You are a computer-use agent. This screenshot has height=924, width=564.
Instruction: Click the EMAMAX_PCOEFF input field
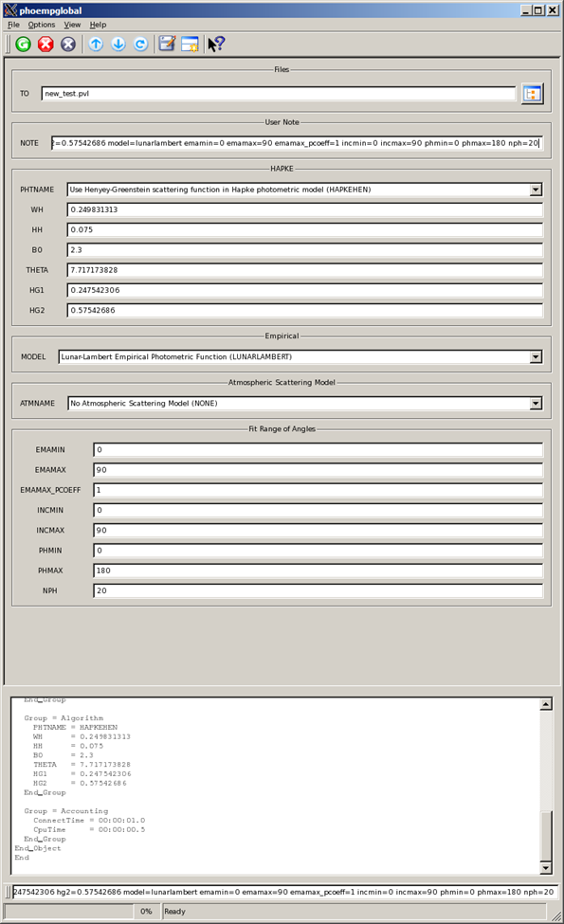point(318,490)
